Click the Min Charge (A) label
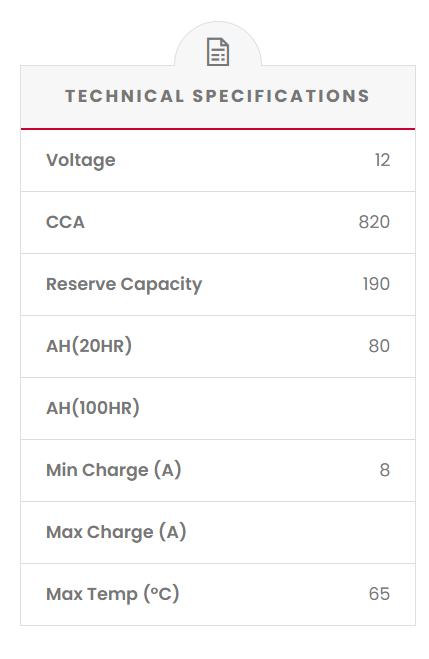The width and height of the screenshot is (429, 659). (x=113, y=470)
